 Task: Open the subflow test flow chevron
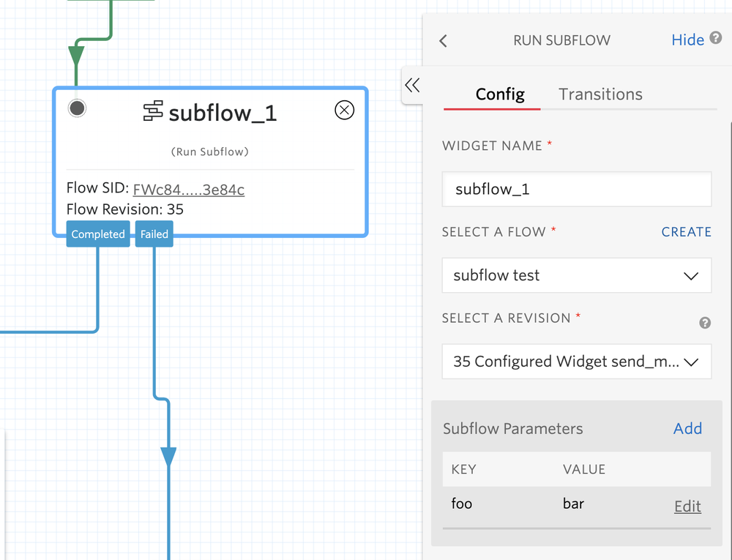tap(690, 276)
